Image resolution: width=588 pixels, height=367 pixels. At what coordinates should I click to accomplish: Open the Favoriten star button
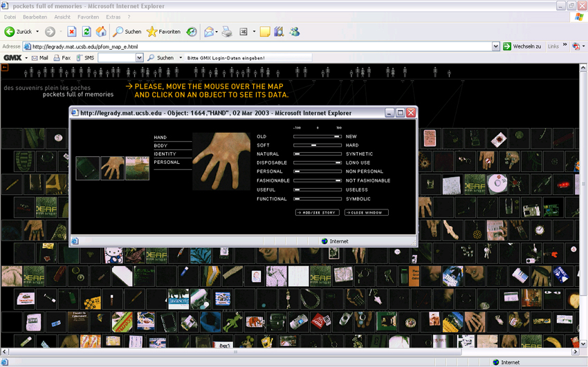tap(163, 32)
